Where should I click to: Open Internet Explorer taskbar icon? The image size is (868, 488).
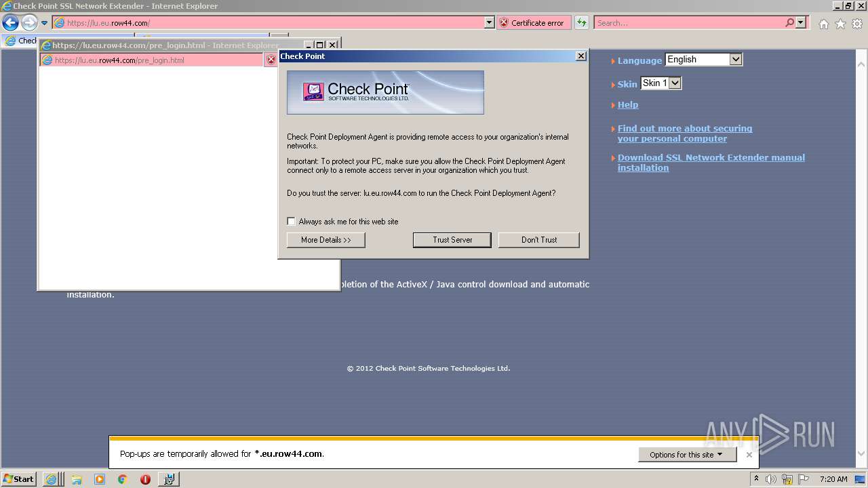(52, 479)
